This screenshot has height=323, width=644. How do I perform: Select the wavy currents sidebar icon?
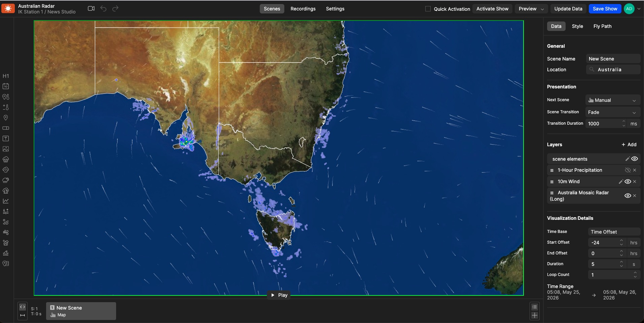click(x=6, y=222)
